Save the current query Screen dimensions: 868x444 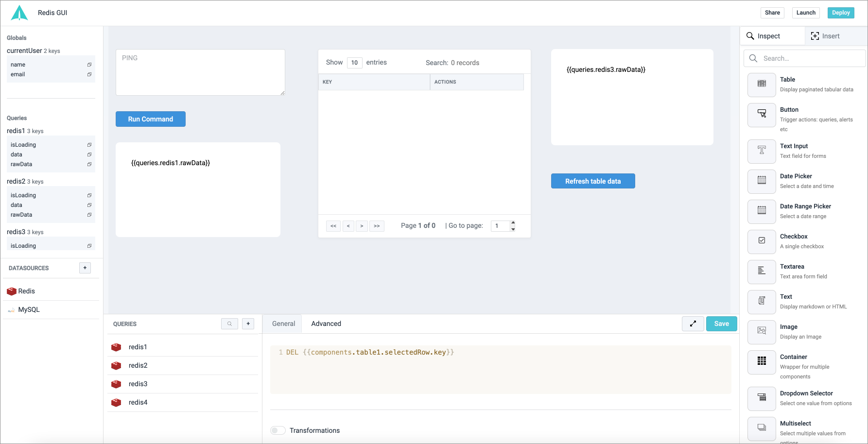point(722,324)
